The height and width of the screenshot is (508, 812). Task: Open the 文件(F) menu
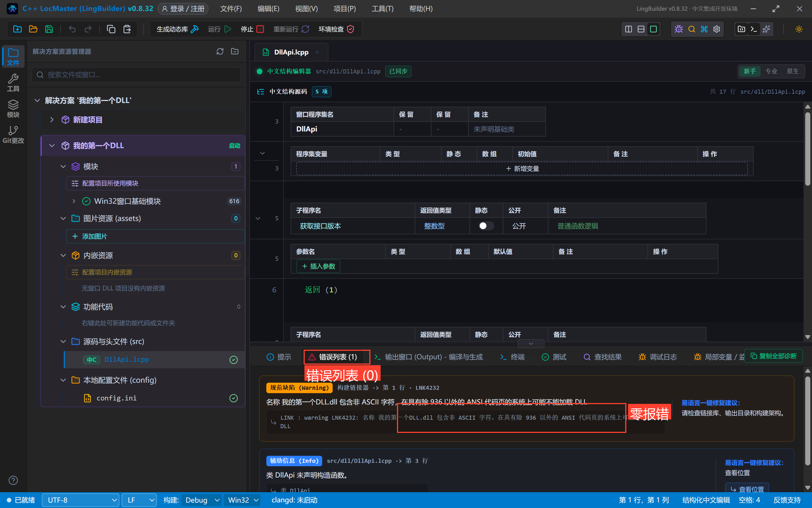(231, 9)
